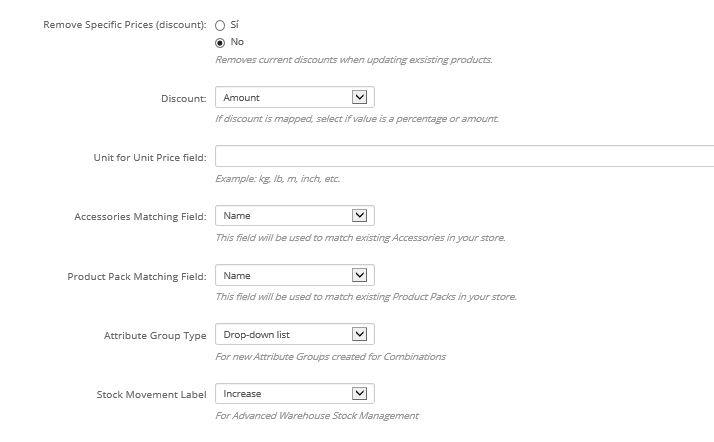Click arrow icon on Product Pack Matching Field
The height and width of the screenshot is (442, 714).
coord(359,275)
